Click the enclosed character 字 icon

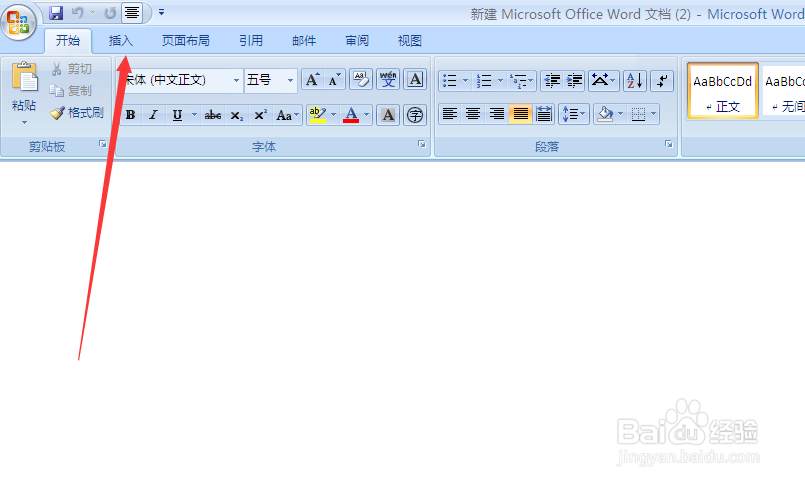(x=415, y=115)
